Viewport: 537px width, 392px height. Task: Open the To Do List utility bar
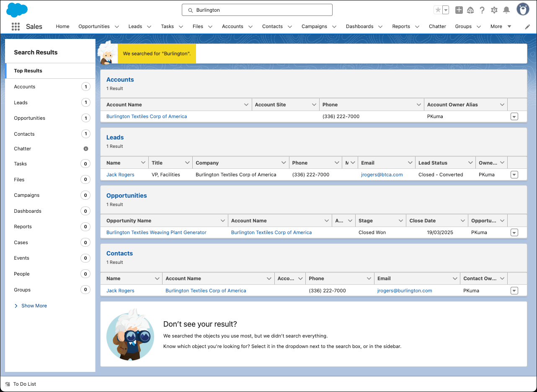tap(21, 384)
